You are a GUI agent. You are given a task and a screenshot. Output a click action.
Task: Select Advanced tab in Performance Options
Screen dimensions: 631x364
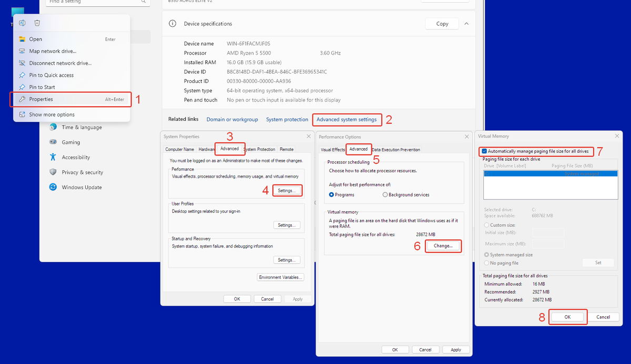359,149
